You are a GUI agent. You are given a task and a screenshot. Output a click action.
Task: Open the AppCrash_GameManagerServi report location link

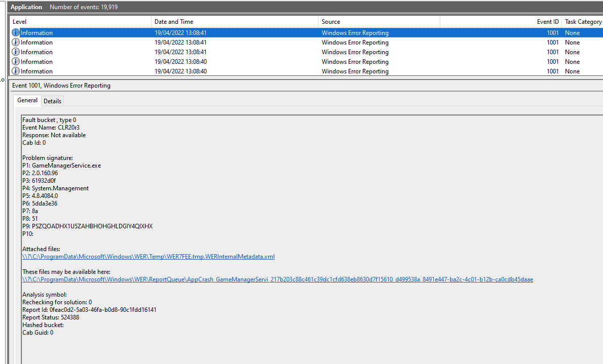pyautogui.click(x=278, y=279)
